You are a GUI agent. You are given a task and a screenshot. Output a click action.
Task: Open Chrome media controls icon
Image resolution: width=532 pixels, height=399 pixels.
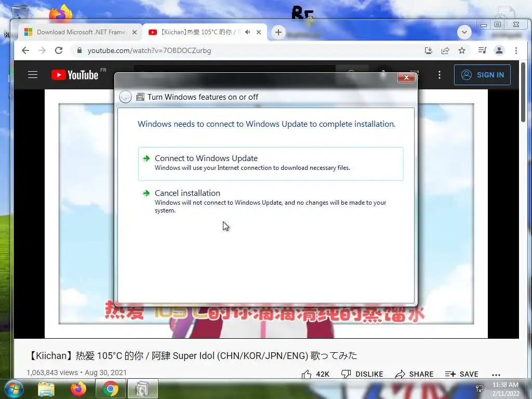click(482, 50)
